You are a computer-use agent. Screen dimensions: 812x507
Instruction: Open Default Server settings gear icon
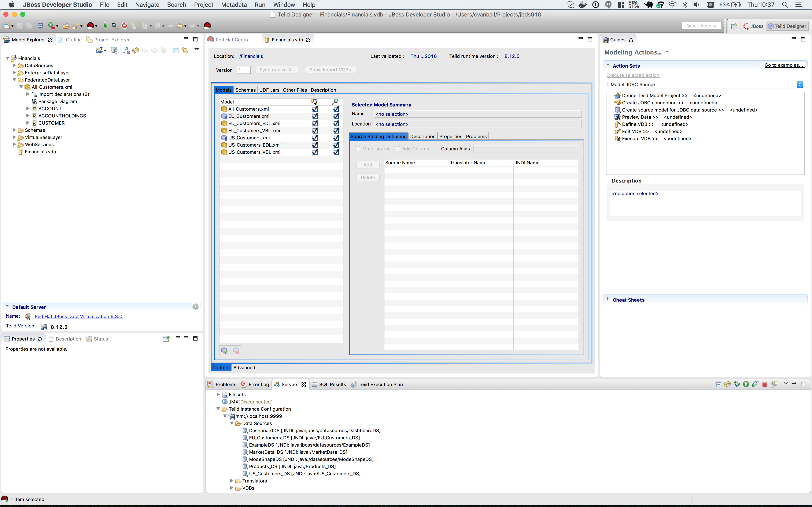click(x=196, y=307)
